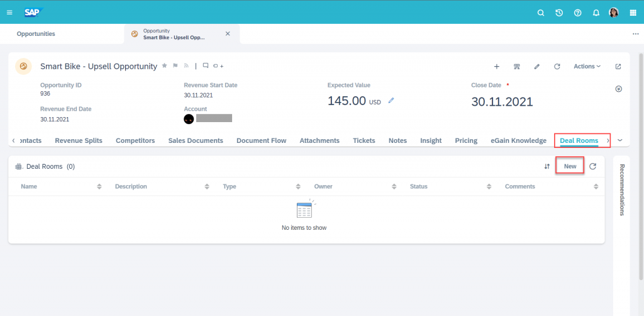Open the Actions dropdown

pos(587,66)
